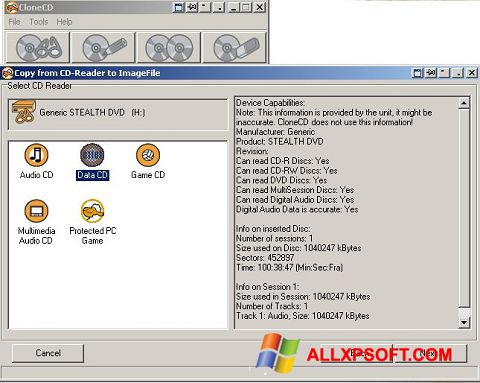The width and height of the screenshot is (480, 383).
Task: Select the Game CD profile icon
Action: [148, 155]
